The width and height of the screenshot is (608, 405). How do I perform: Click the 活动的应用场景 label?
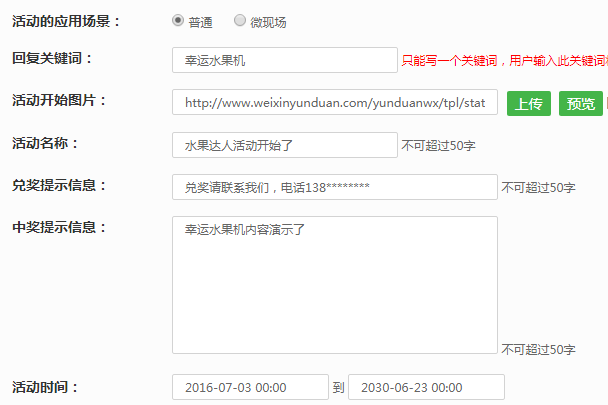click(x=59, y=20)
